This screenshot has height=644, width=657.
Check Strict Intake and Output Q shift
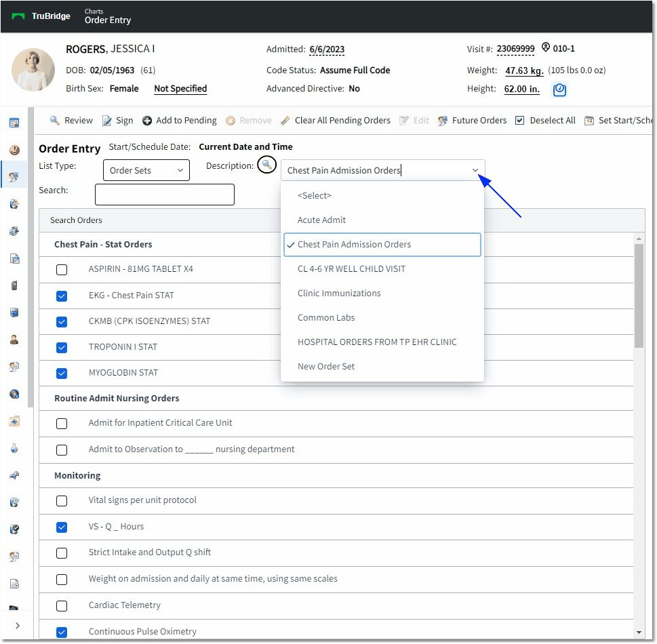[62, 553]
